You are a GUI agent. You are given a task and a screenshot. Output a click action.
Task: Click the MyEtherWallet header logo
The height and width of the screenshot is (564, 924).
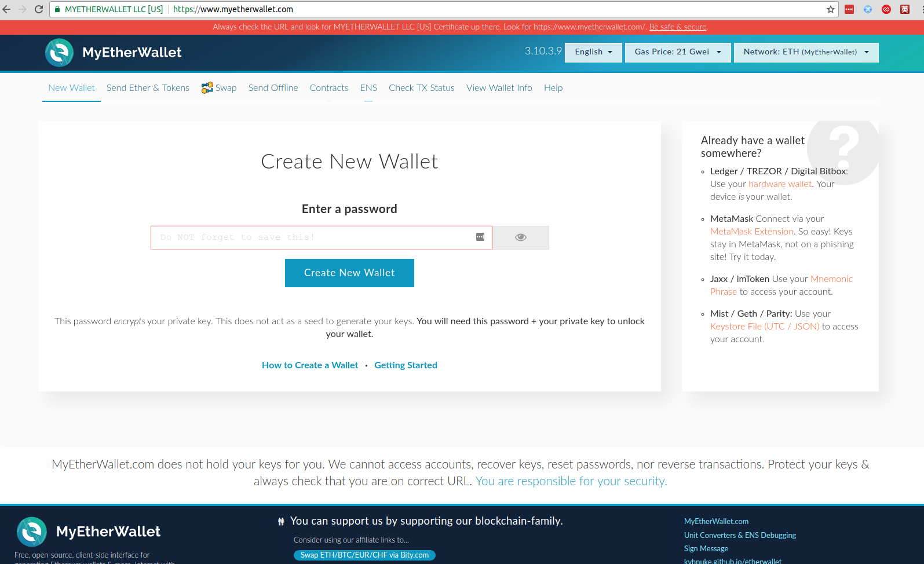(x=114, y=53)
